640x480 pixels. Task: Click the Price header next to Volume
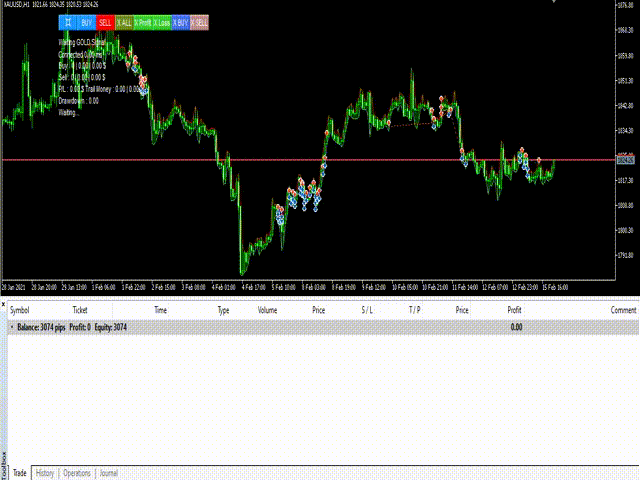pos(318,310)
